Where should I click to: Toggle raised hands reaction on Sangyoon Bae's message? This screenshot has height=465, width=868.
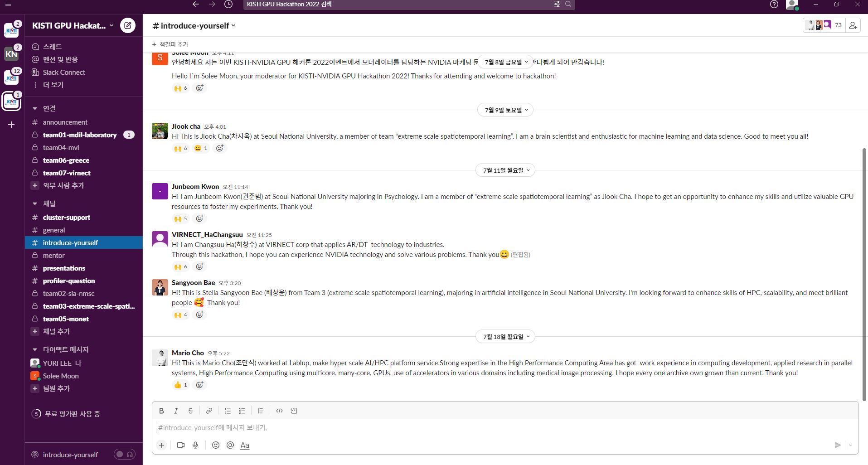[180, 315]
